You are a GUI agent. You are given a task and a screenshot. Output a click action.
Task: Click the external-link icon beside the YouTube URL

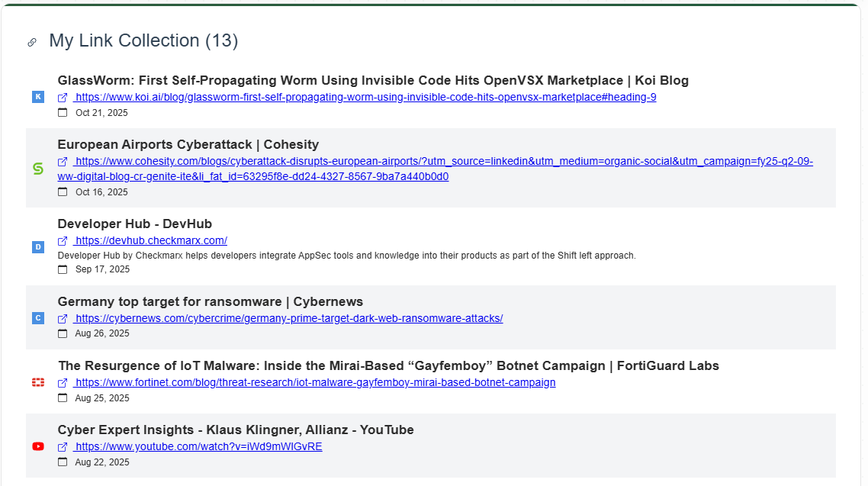pyautogui.click(x=63, y=446)
